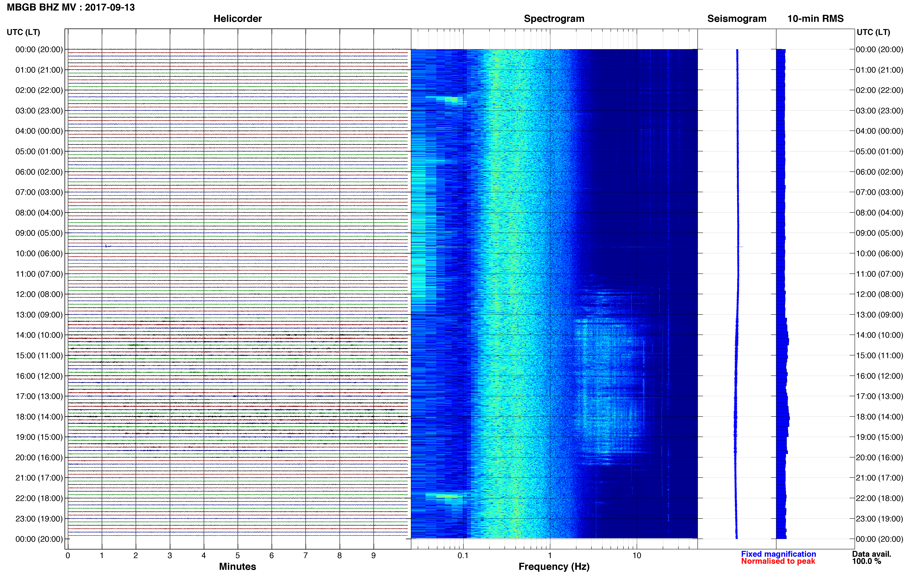Click right-side time label '23:00 (19:00)'
This screenshot has height=578, width=924.
coord(879,519)
